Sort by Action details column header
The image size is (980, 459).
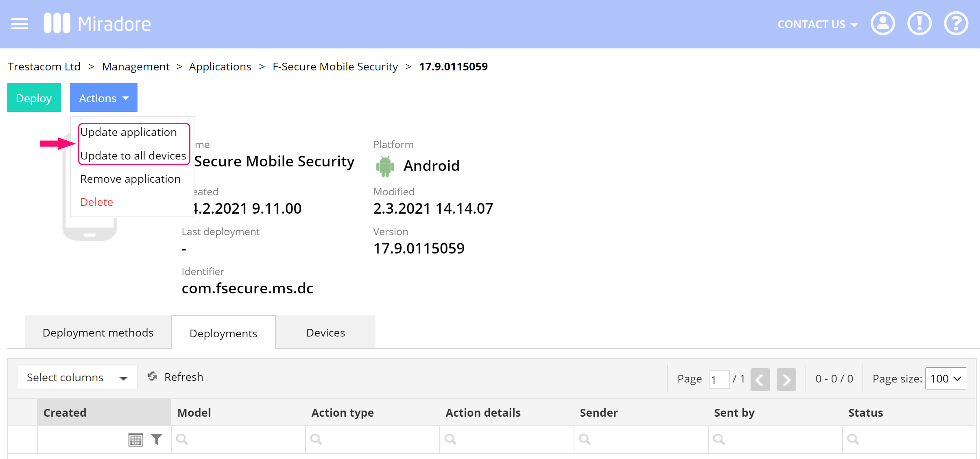click(x=507, y=412)
